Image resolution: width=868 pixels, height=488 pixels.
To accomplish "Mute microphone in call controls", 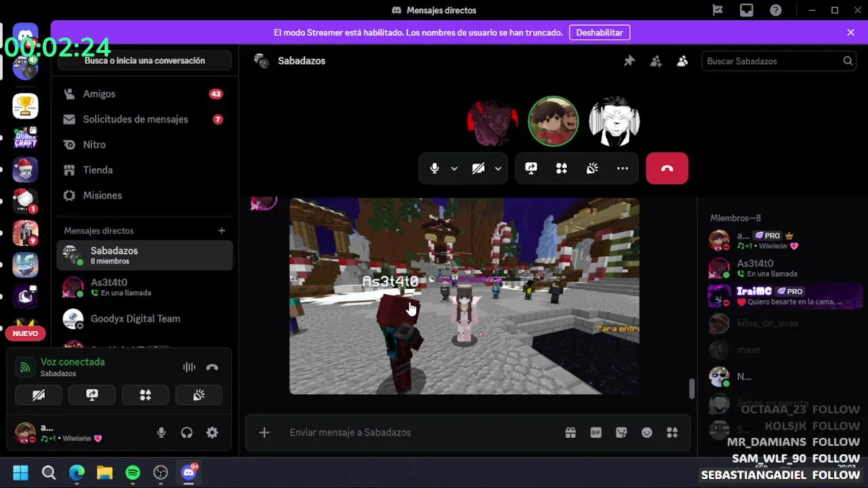I will [x=435, y=169].
